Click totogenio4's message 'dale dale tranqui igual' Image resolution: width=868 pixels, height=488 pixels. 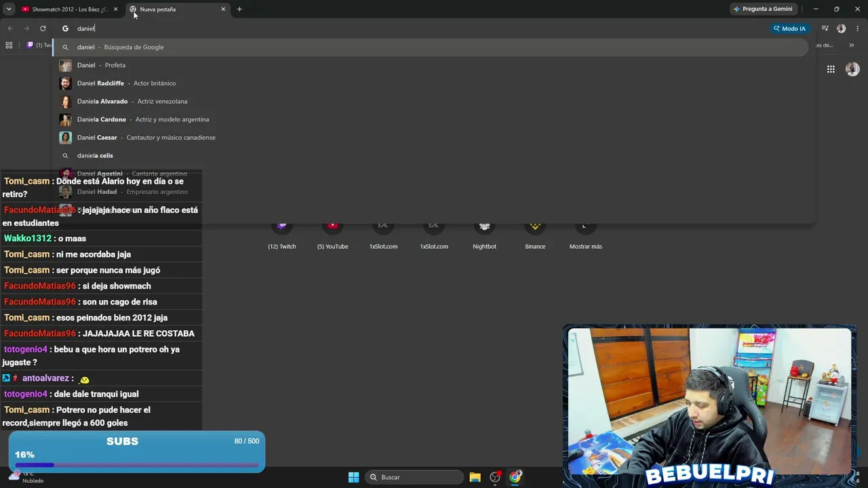coord(101,394)
